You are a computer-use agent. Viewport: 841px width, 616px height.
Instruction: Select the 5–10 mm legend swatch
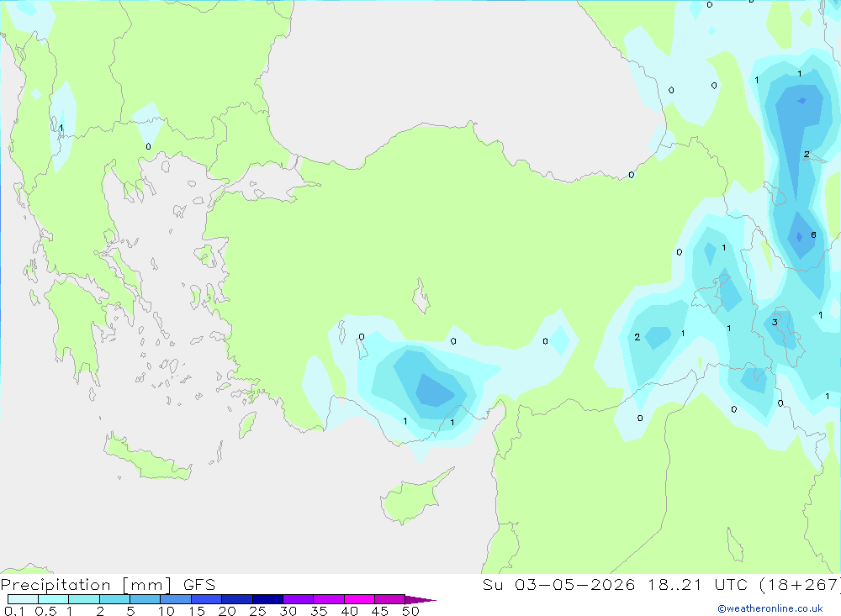tap(145, 599)
